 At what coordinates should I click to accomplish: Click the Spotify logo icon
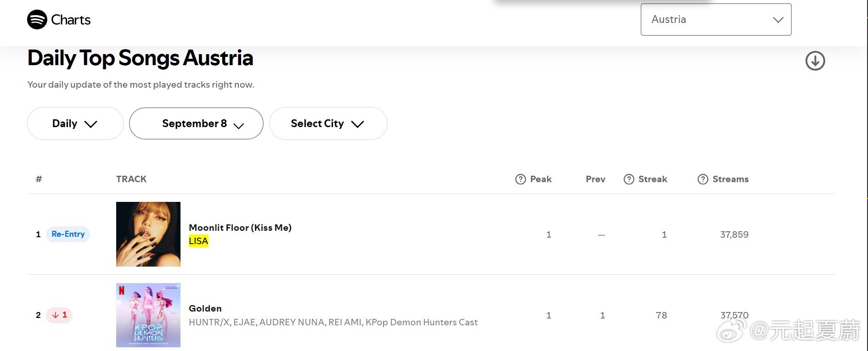tap(37, 20)
